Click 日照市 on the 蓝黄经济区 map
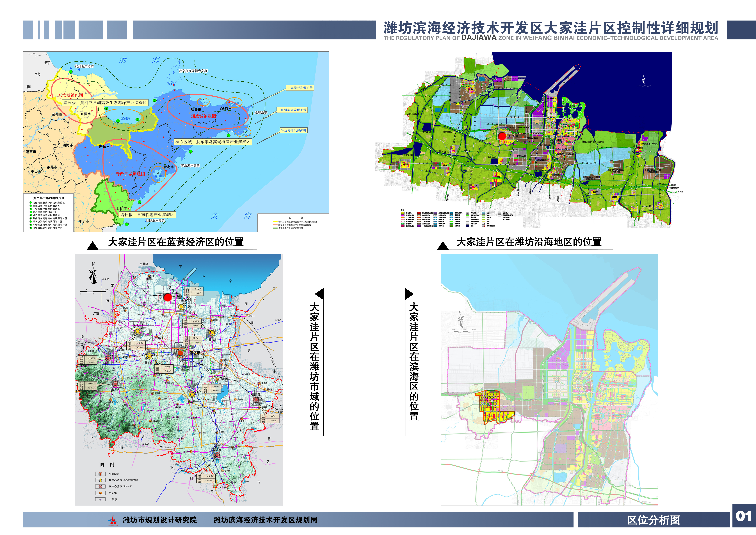The image size is (756, 535). tap(122, 208)
